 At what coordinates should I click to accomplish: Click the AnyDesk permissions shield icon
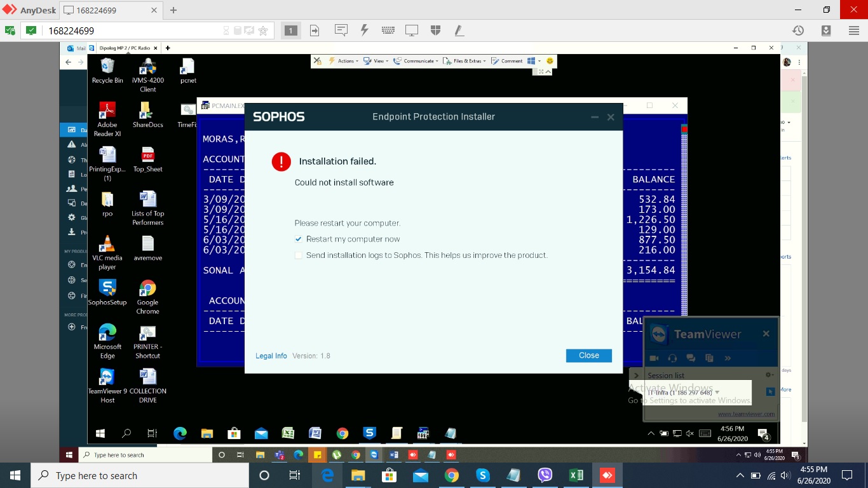click(435, 30)
